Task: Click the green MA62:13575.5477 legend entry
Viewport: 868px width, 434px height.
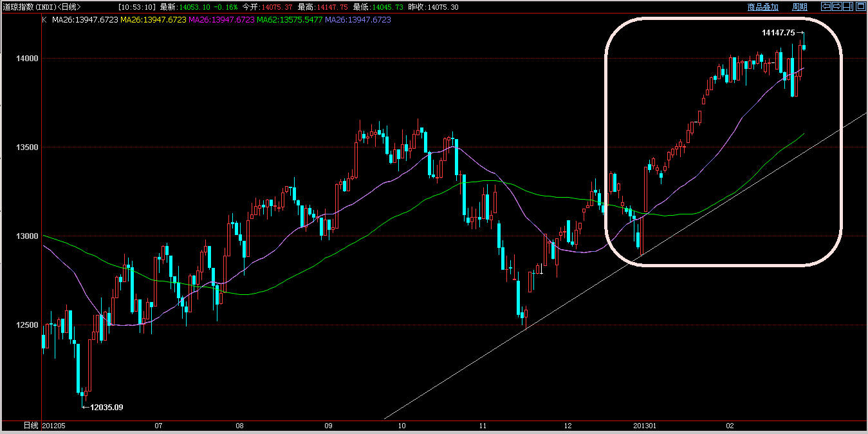Action: (x=290, y=20)
